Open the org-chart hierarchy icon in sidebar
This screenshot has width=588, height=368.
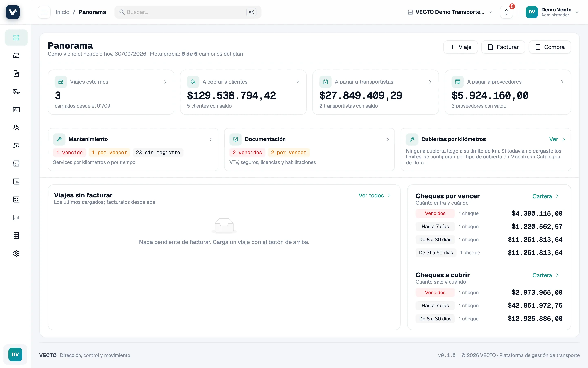point(16,146)
